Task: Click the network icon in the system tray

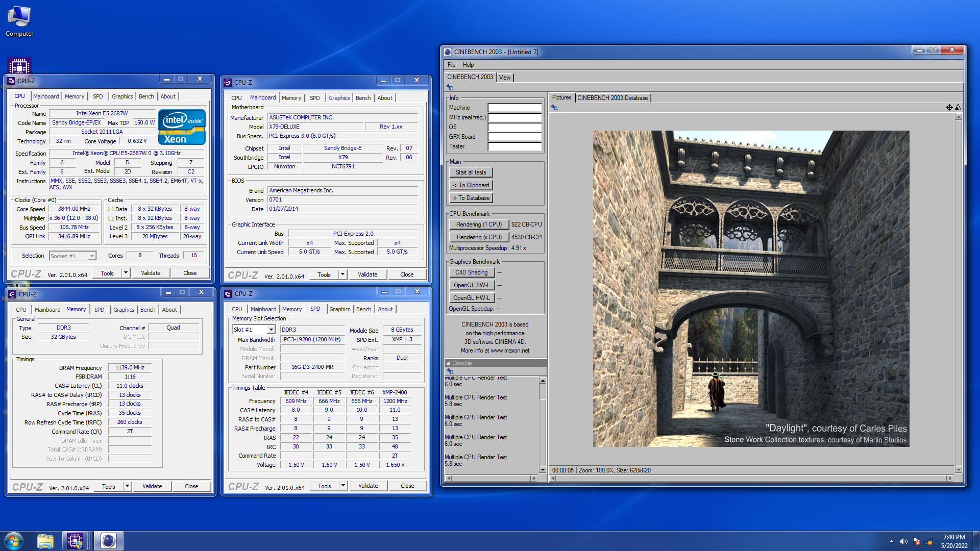Action: click(928, 541)
